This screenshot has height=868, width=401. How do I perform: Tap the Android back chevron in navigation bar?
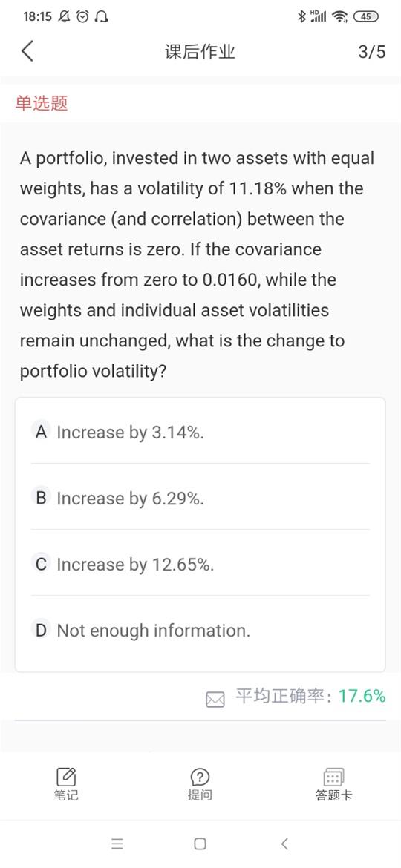(x=284, y=844)
